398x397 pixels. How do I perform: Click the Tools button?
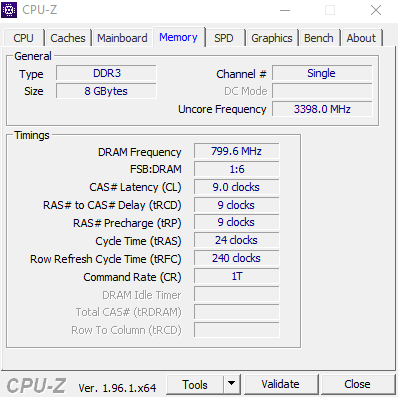tap(195, 384)
